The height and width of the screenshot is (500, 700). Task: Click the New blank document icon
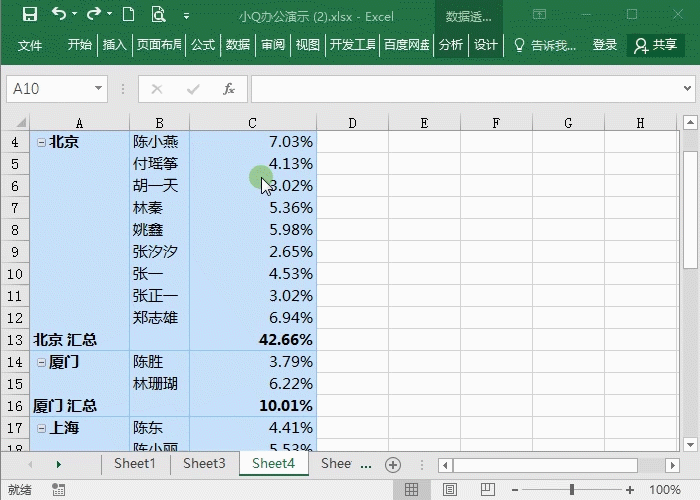[129, 15]
